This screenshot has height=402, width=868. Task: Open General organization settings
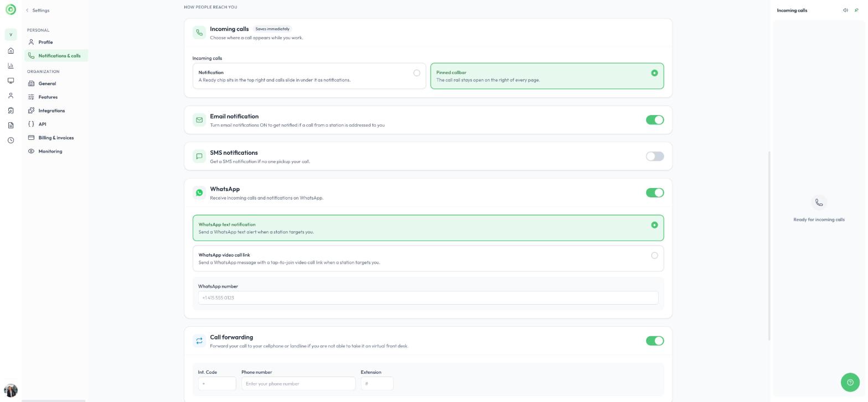pos(56,83)
